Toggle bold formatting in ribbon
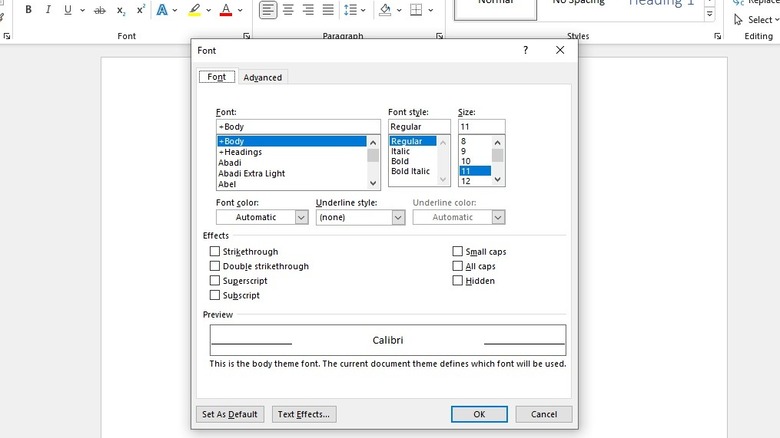 [28, 10]
